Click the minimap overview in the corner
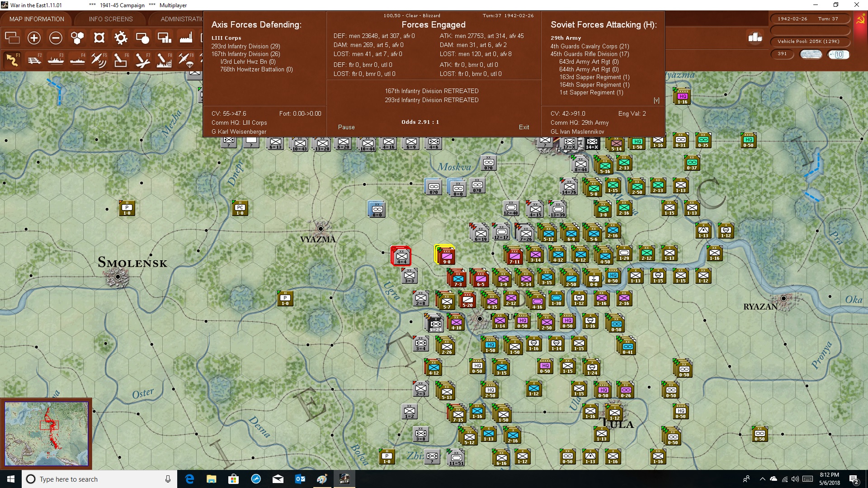 [x=46, y=434]
